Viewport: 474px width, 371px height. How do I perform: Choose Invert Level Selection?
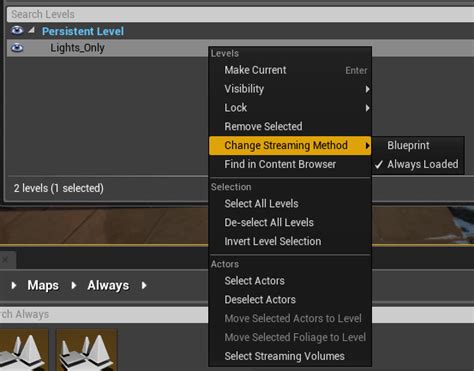pyautogui.click(x=290, y=241)
